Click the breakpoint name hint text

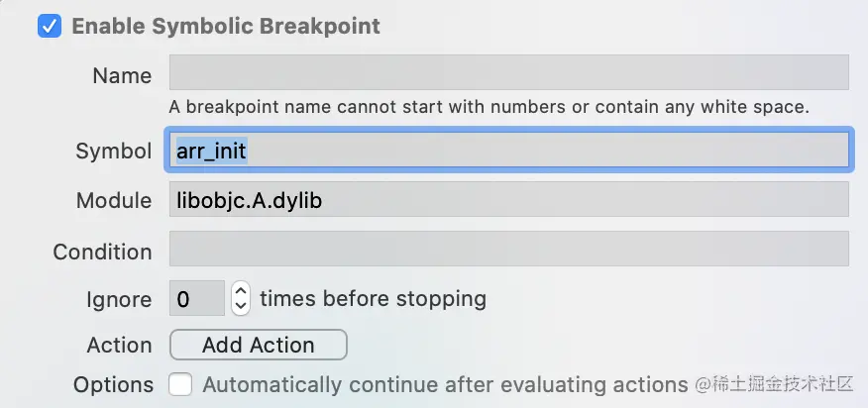[x=489, y=107]
